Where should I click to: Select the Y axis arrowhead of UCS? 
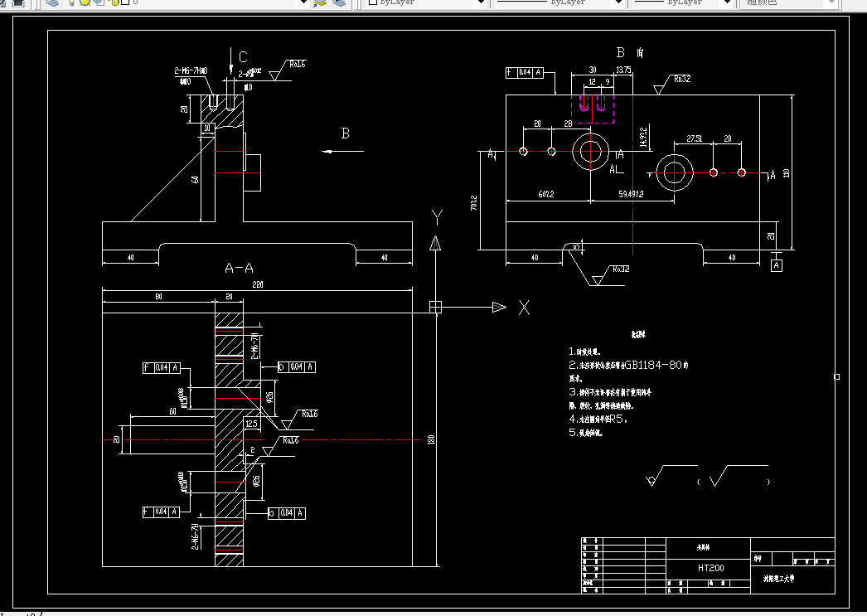click(435, 243)
